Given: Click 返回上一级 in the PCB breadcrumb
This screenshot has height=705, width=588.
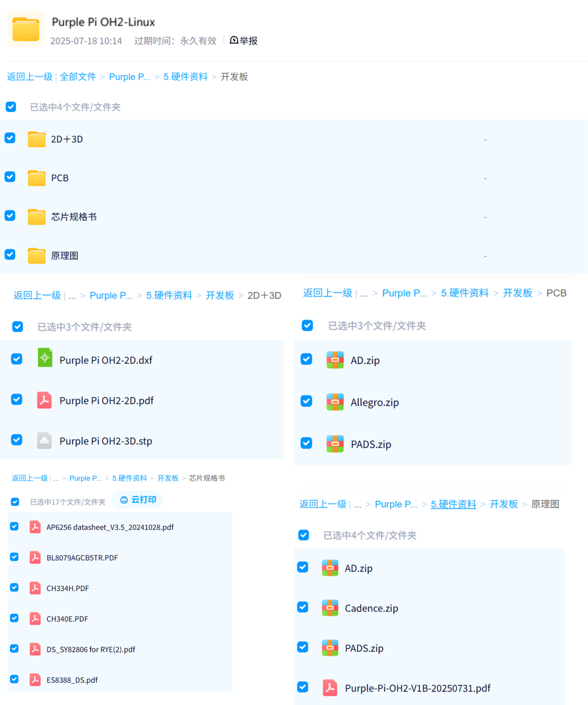Looking at the screenshot, I should click(328, 293).
